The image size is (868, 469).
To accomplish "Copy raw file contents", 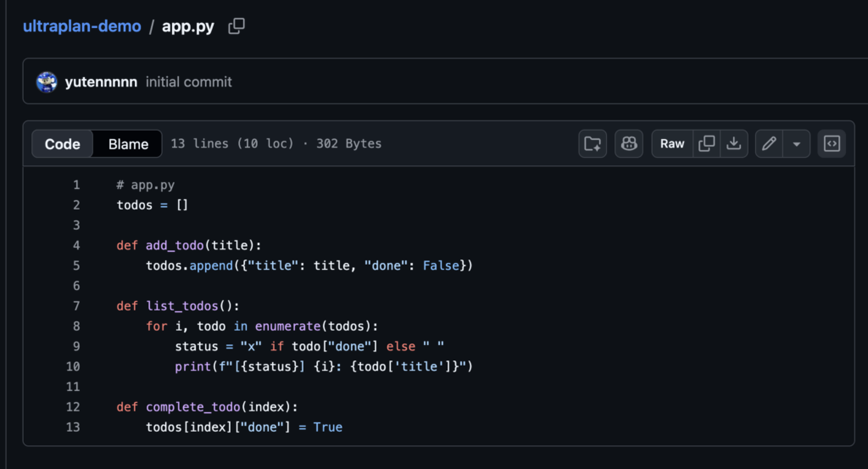I will 706,144.
